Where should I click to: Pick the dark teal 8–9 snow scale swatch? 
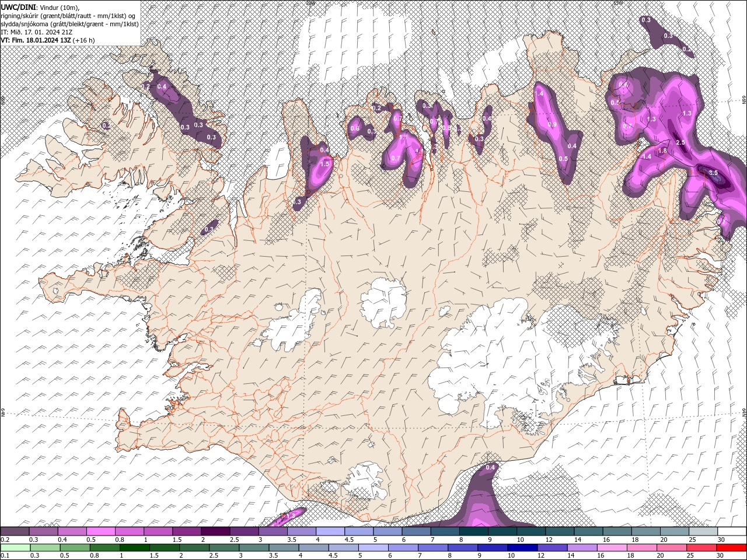[473, 531]
